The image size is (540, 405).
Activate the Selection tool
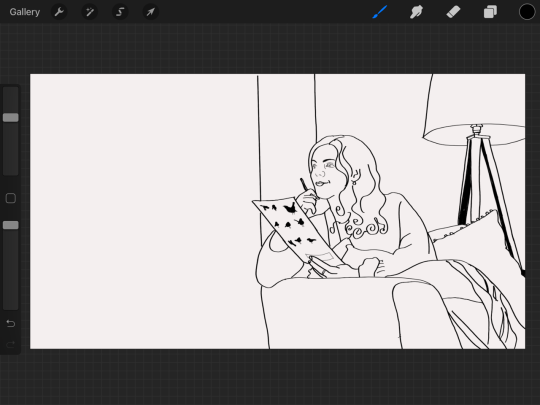120,12
